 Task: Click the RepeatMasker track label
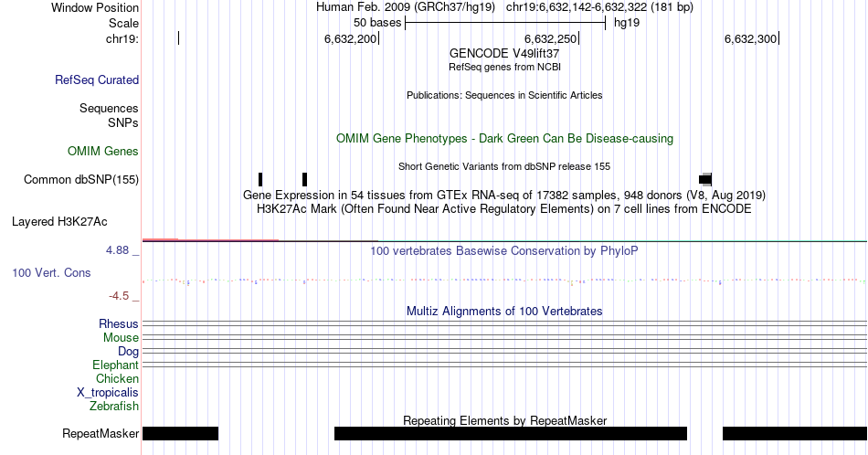pos(101,433)
